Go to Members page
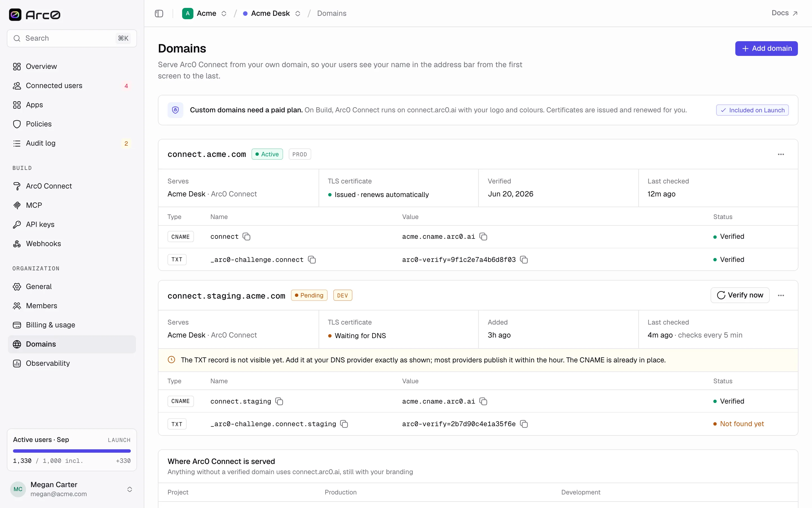 tap(72, 306)
